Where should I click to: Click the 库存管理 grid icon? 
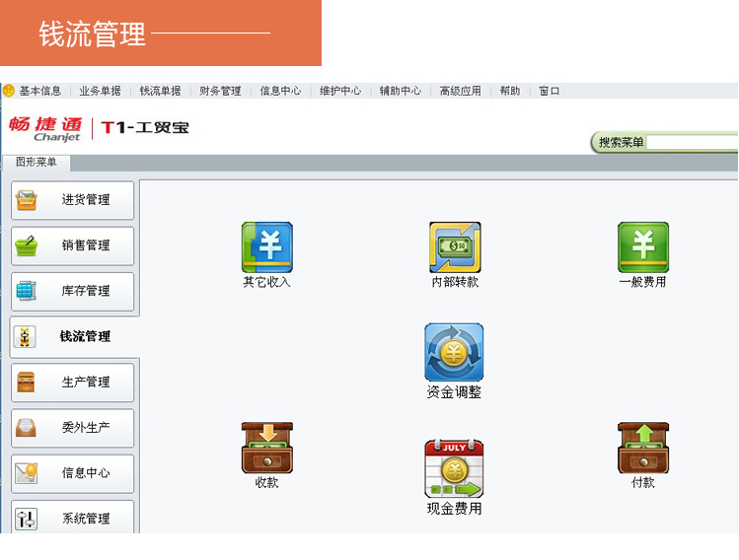26,291
